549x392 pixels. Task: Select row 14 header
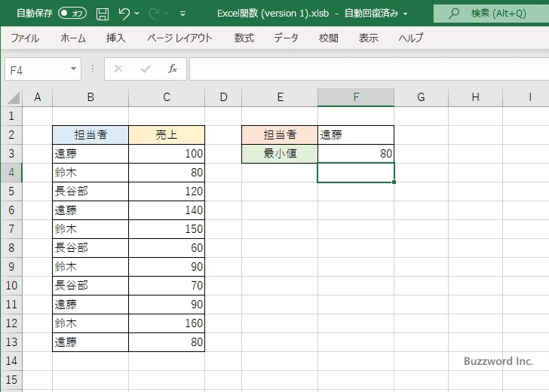(11, 361)
